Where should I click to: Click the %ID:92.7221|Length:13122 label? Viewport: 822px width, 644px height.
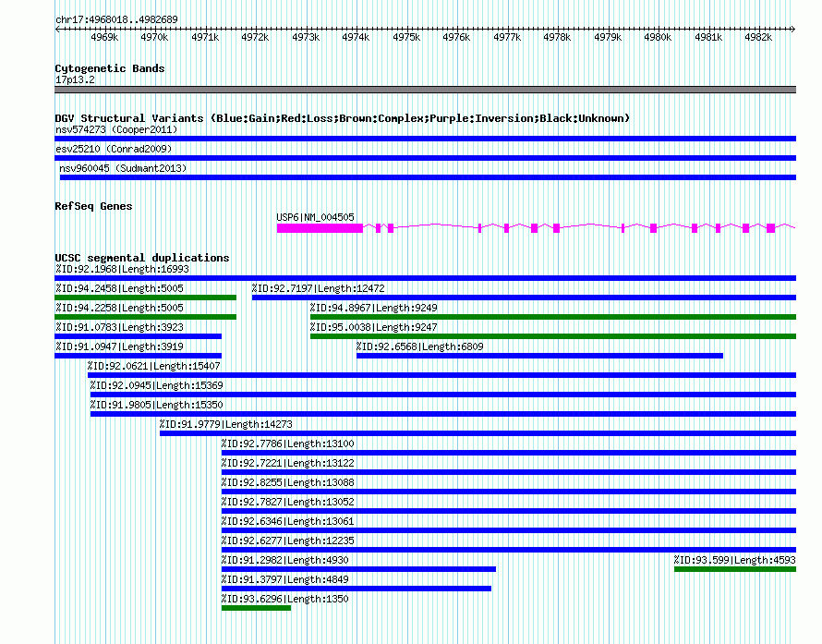(288, 463)
